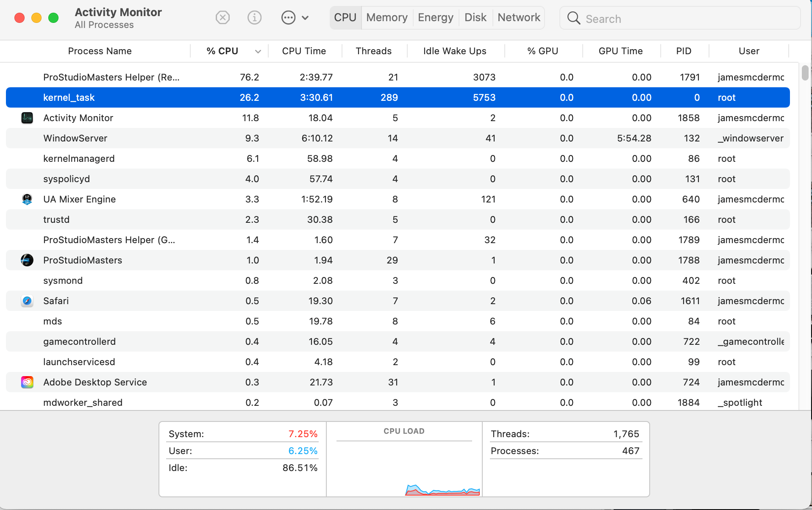The width and height of the screenshot is (812, 510).
Task: Sort by the Process Name column
Action: (x=100, y=51)
